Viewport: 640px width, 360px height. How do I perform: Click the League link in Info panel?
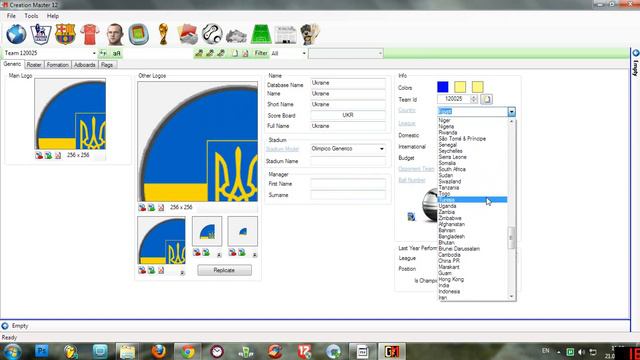coord(407,123)
